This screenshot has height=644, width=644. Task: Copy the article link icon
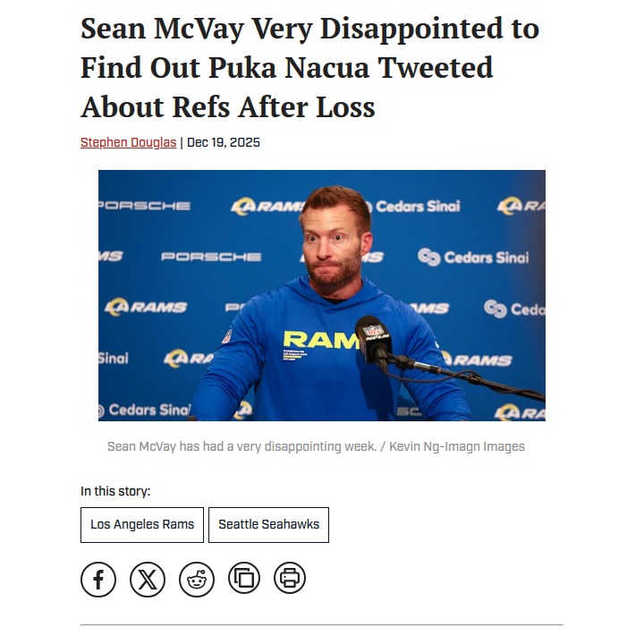click(244, 579)
